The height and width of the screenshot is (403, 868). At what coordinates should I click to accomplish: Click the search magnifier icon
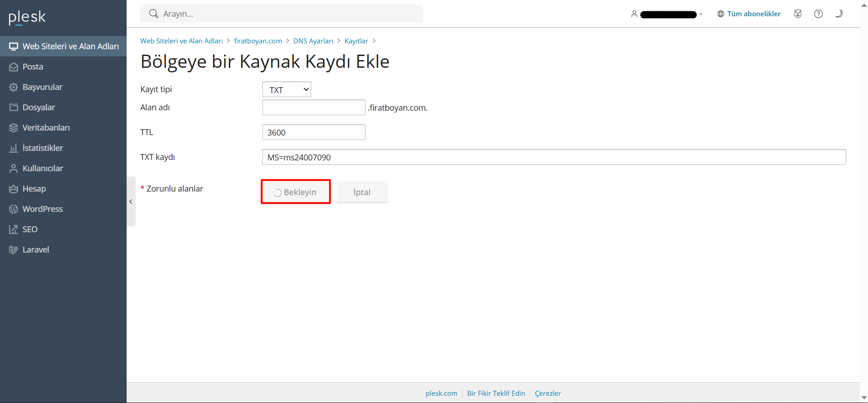[154, 14]
